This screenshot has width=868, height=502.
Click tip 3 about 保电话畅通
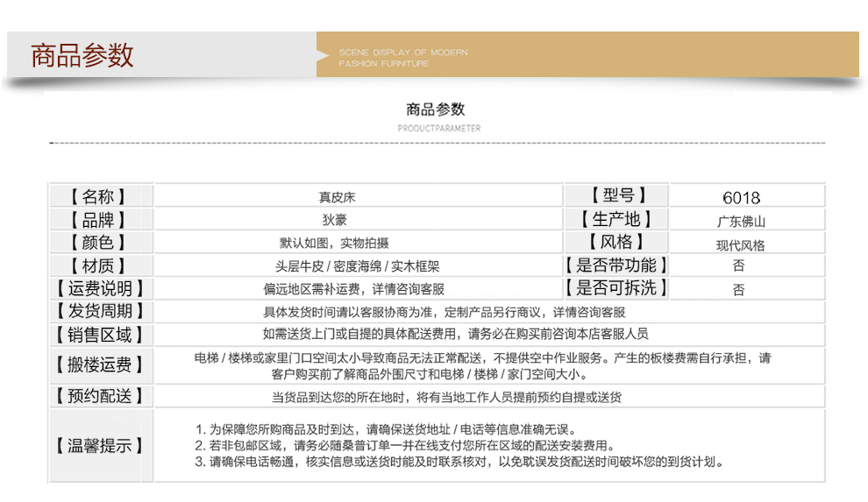(x=460, y=462)
